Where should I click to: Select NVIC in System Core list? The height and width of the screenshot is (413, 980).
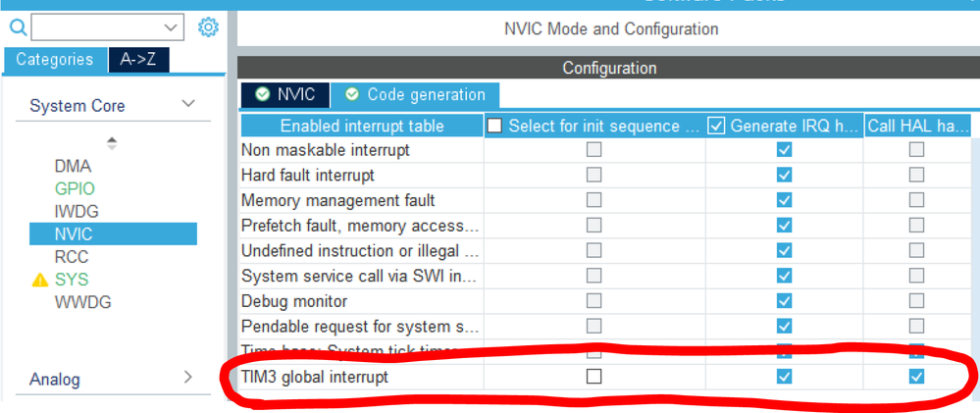click(113, 234)
